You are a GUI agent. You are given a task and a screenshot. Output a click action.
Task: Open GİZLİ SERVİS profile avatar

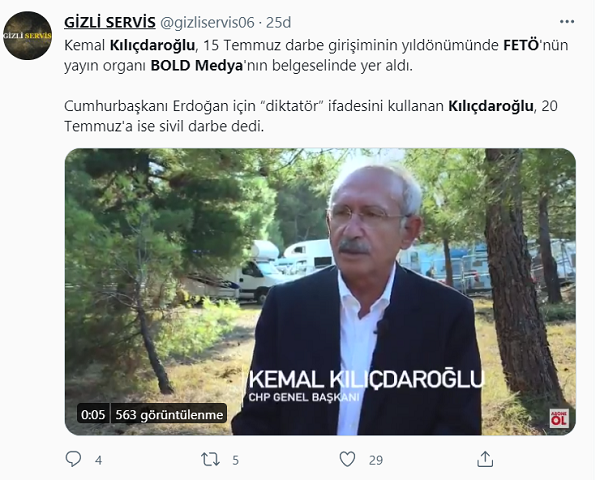click(x=27, y=36)
